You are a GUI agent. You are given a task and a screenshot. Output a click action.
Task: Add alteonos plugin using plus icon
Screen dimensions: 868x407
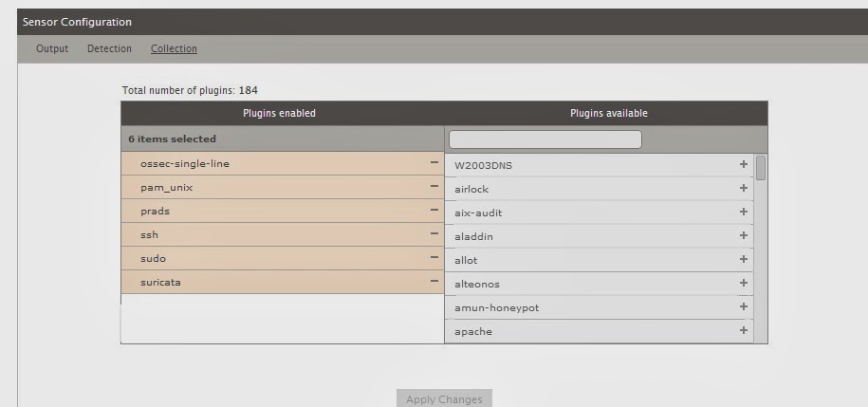pyautogui.click(x=744, y=284)
